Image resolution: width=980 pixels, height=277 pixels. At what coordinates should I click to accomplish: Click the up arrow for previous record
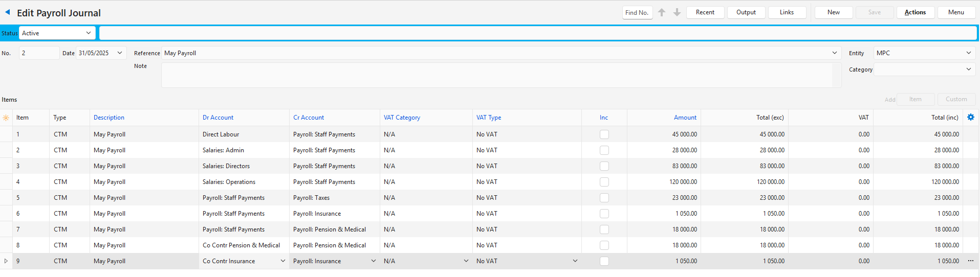coord(662,12)
